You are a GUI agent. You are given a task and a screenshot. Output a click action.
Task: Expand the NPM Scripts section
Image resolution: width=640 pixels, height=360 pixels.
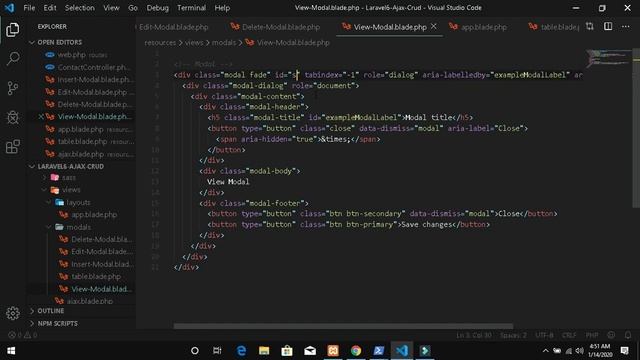point(57,323)
